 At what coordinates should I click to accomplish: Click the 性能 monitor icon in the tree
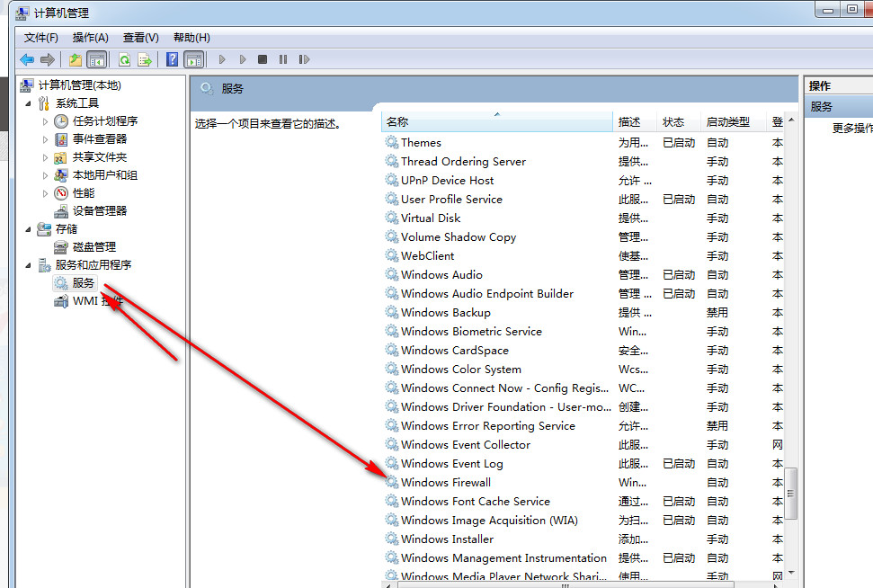pyautogui.click(x=61, y=193)
